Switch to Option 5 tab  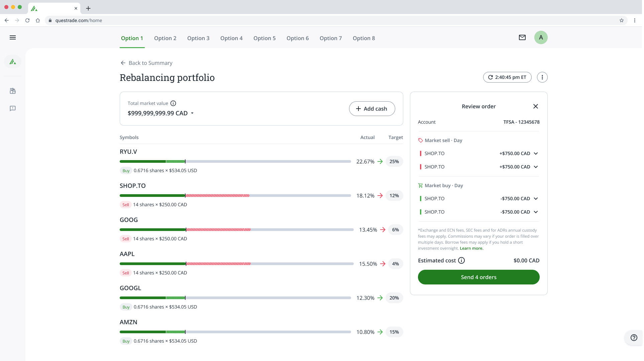[264, 38]
